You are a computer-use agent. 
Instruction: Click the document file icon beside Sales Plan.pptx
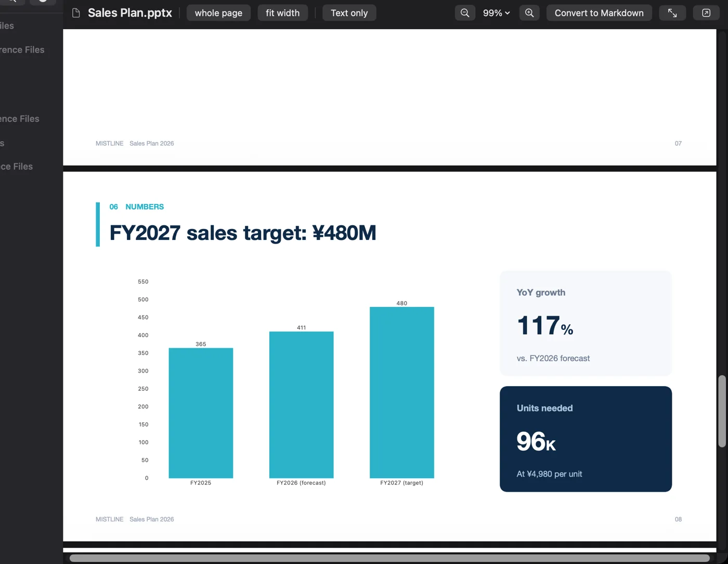(76, 13)
